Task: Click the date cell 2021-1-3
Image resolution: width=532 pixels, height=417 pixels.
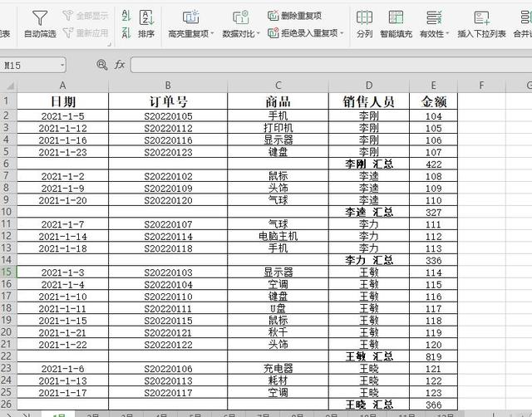Action: tap(63, 272)
